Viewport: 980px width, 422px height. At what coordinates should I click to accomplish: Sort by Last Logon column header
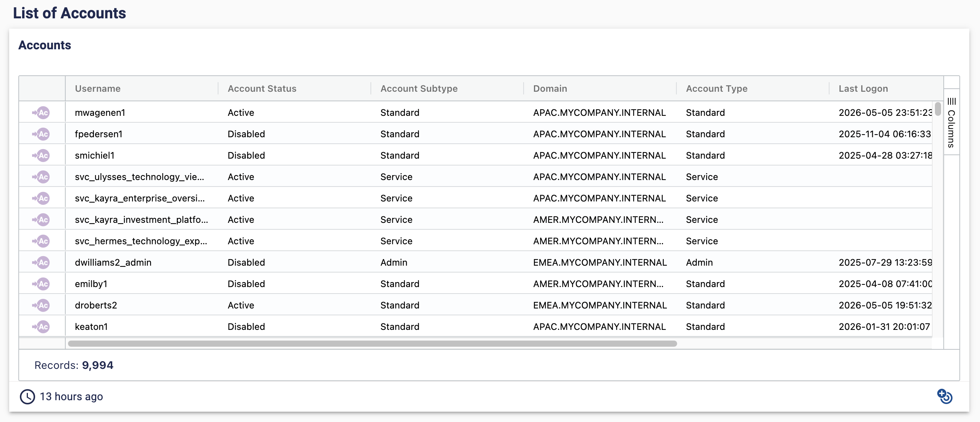(x=863, y=89)
